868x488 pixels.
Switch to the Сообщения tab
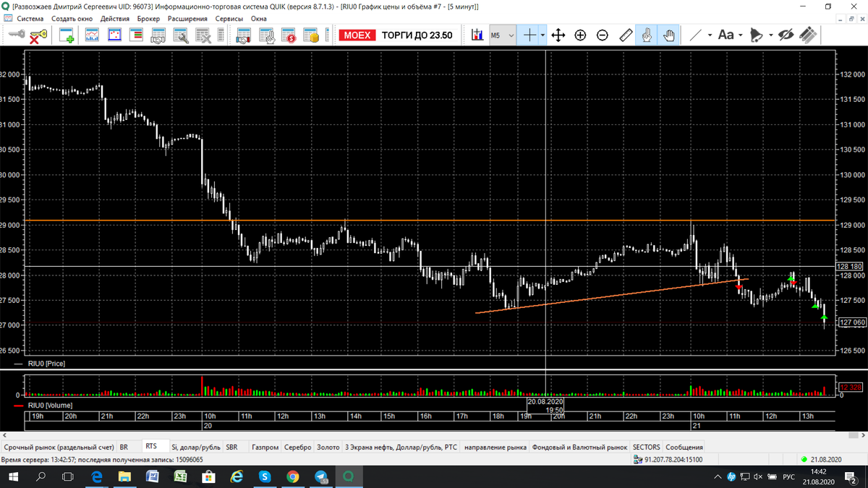point(684,448)
